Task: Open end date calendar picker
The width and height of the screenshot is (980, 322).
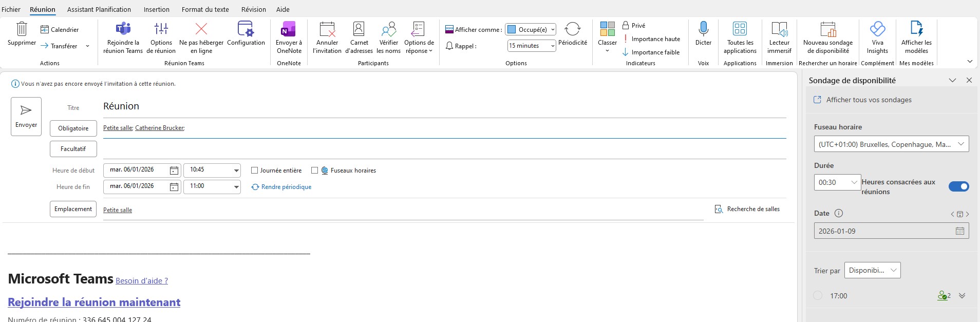Action: 174,187
